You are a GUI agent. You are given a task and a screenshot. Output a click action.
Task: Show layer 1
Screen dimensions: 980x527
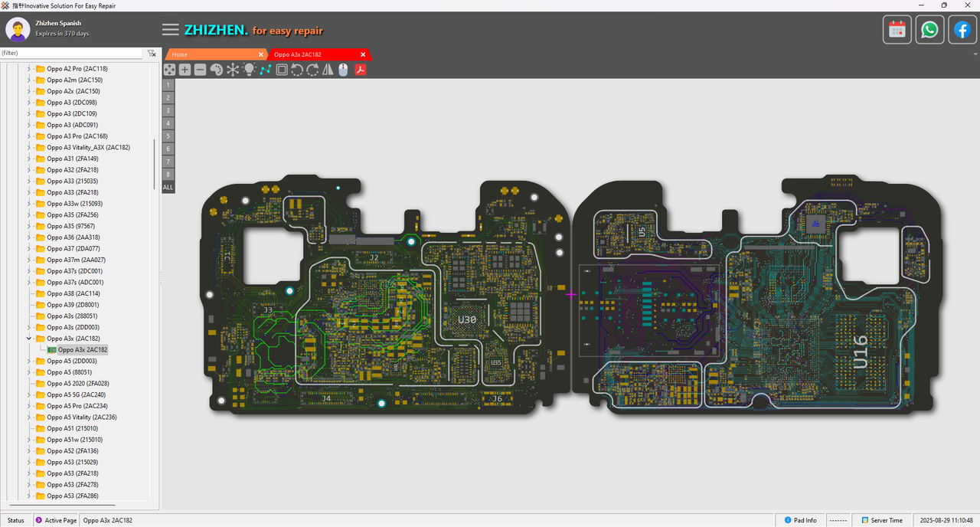[x=168, y=85]
